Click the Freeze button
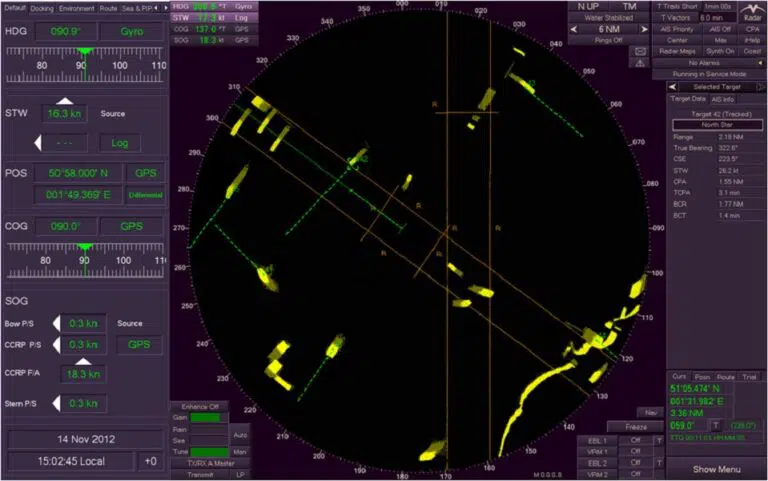 click(x=635, y=427)
